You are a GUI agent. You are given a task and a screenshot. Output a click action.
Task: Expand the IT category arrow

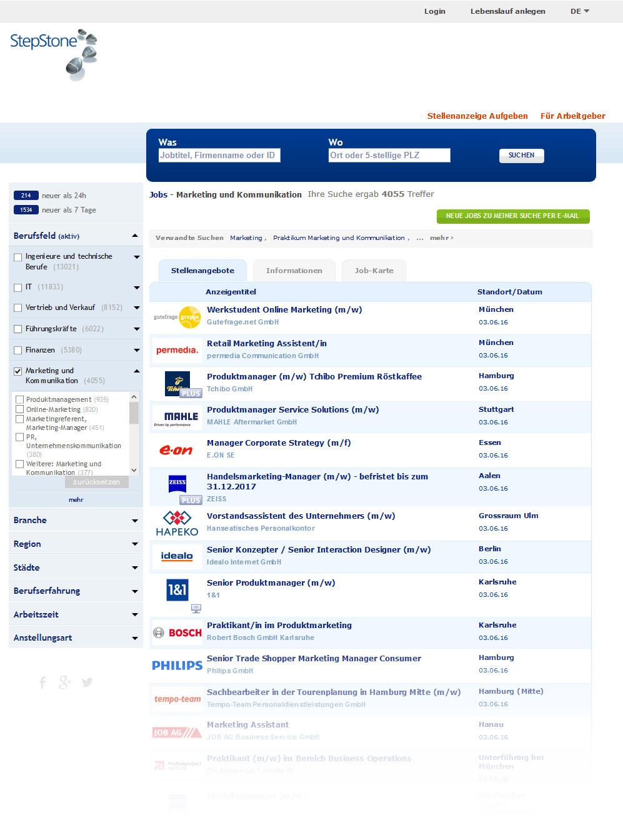click(x=137, y=287)
